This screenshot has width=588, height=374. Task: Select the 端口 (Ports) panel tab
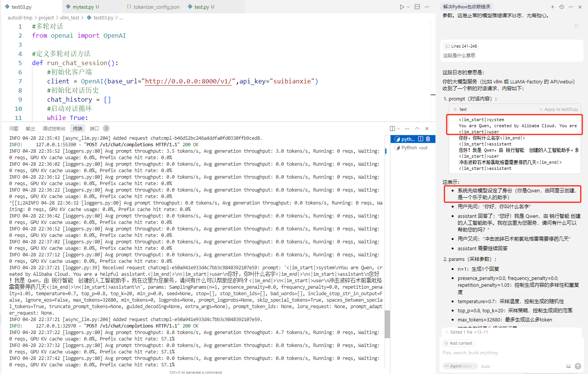(94, 128)
